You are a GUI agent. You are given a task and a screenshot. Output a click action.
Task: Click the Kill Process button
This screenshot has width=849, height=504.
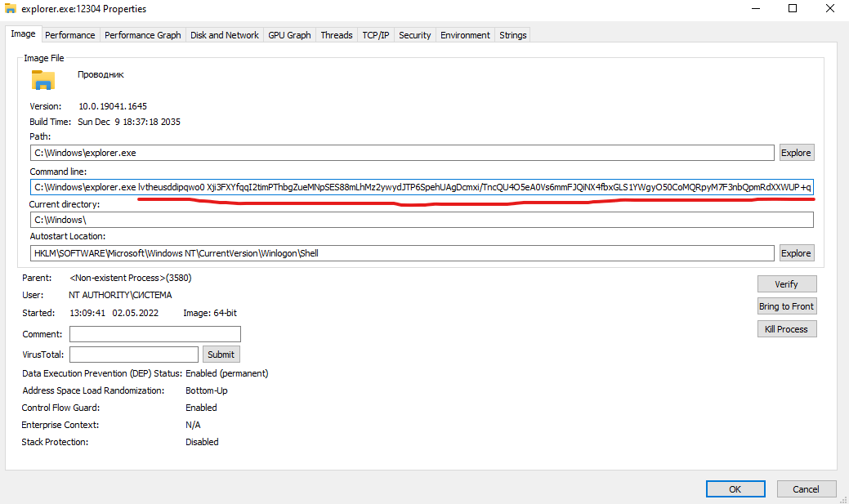[786, 329]
